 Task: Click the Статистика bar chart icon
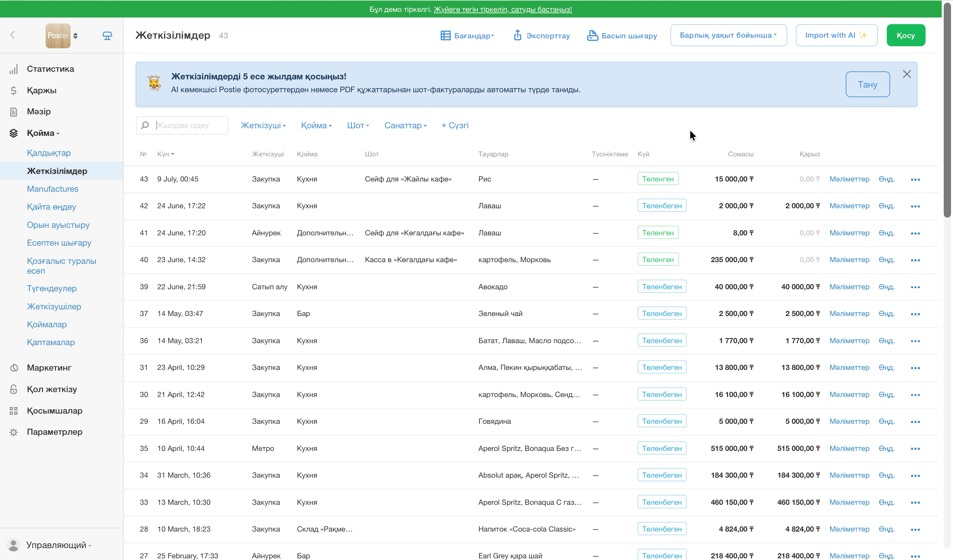click(14, 69)
